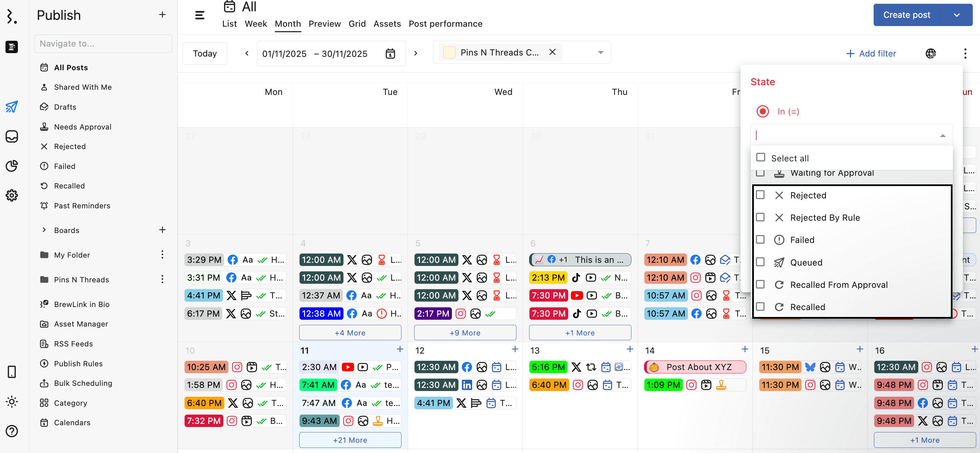Click the Navigate to search field

point(103,44)
